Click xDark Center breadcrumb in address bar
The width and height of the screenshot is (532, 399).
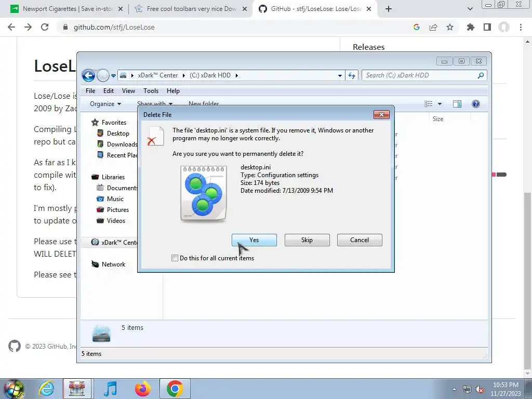point(158,75)
